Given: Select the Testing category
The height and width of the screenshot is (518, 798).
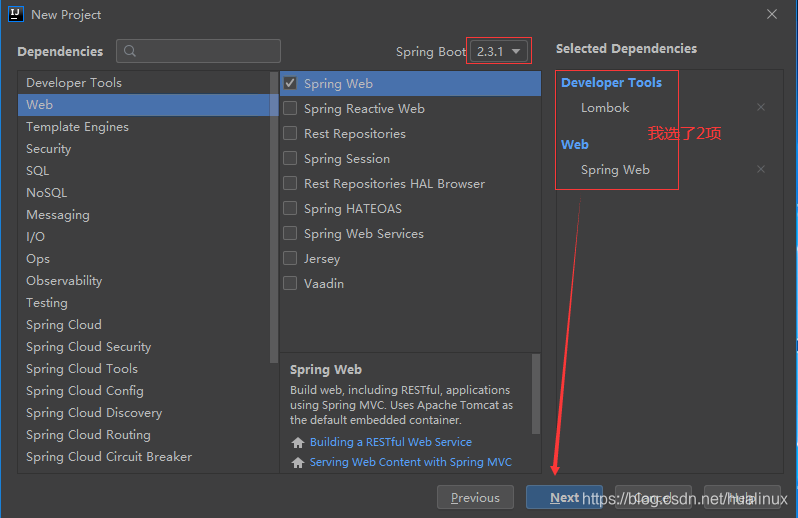Looking at the screenshot, I should click(x=144, y=303).
